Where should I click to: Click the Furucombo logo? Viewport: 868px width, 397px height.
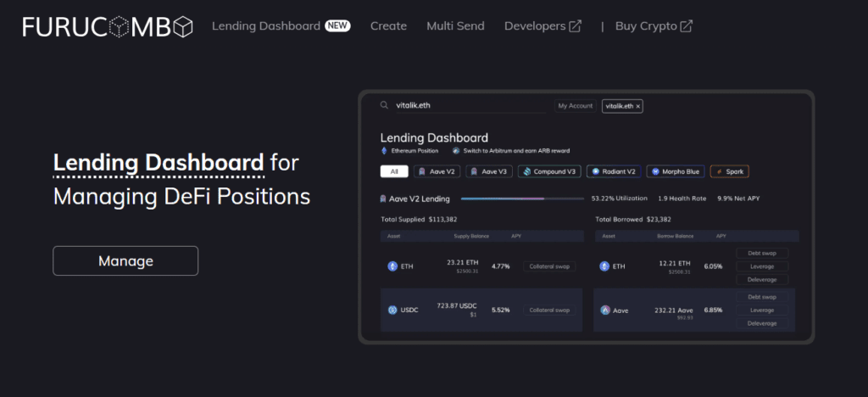coord(108,26)
